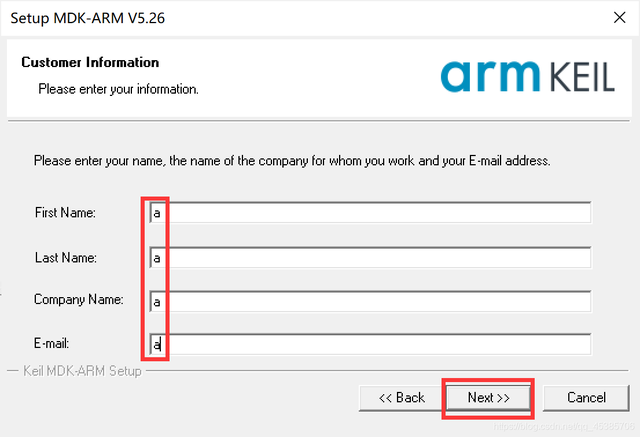Click the 'Please enter your information.' subtitle

click(x=118, y=89)
